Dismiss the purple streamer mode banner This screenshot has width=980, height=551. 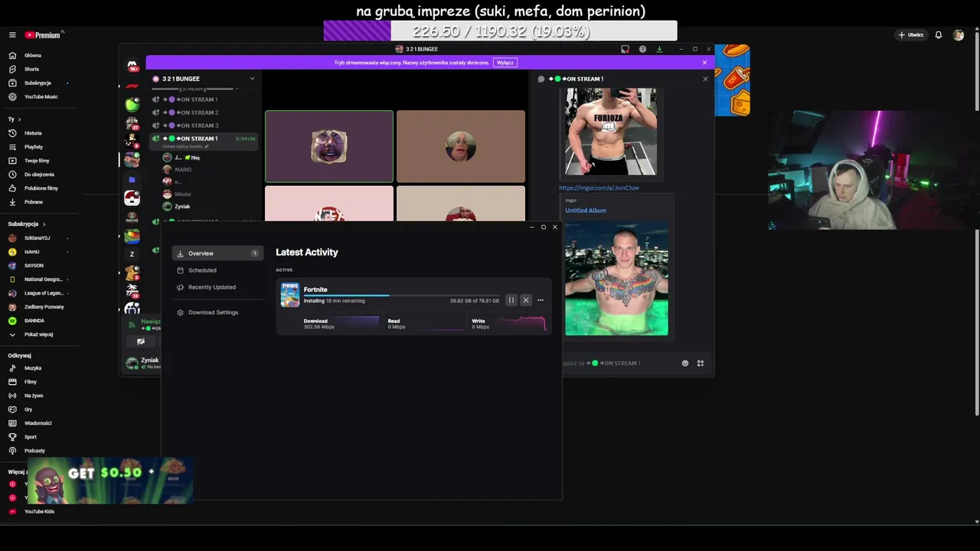[x=705, y=63]
